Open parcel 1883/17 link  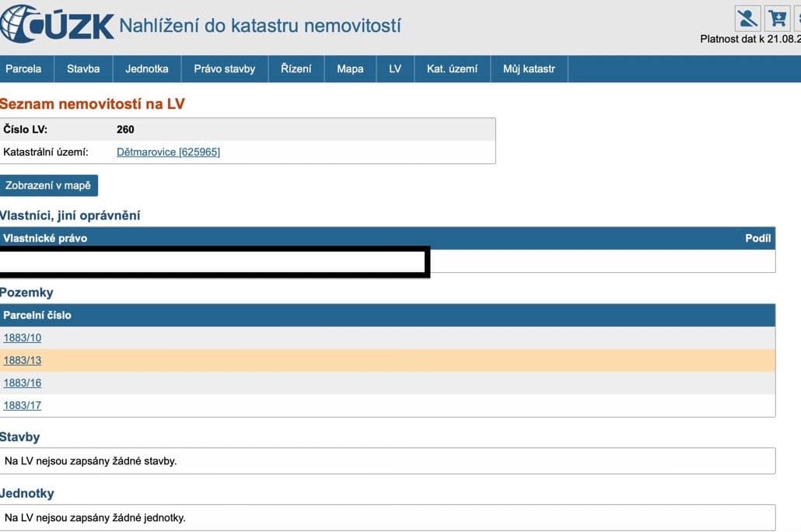click(x=23, y=405)
